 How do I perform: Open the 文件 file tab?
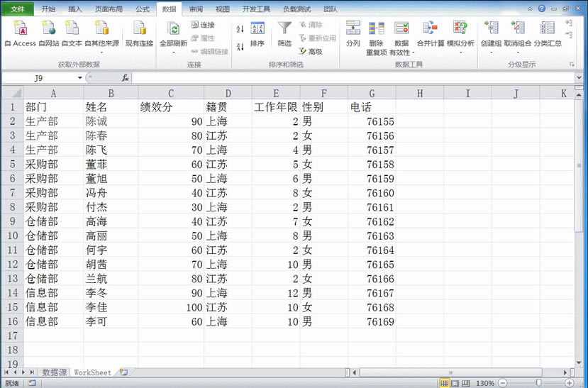[18, 9]
